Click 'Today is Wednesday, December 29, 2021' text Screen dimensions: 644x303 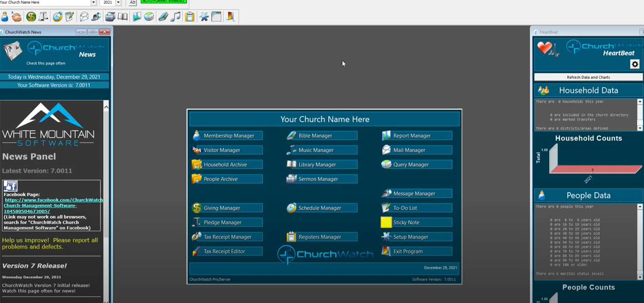pos(54,77)
